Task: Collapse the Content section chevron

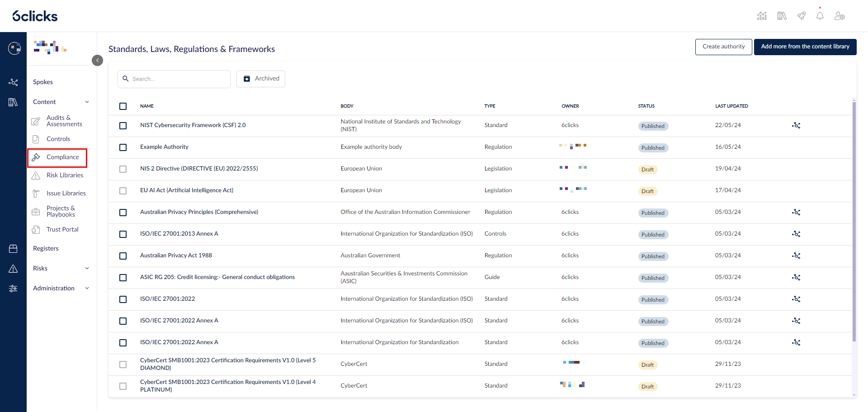Action: [x=87, y=102]
